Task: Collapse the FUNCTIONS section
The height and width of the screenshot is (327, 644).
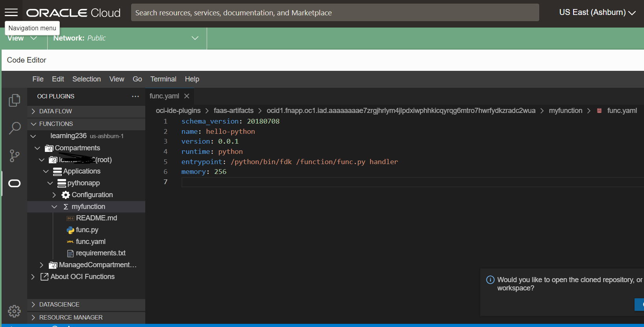Action: (86, 124)
